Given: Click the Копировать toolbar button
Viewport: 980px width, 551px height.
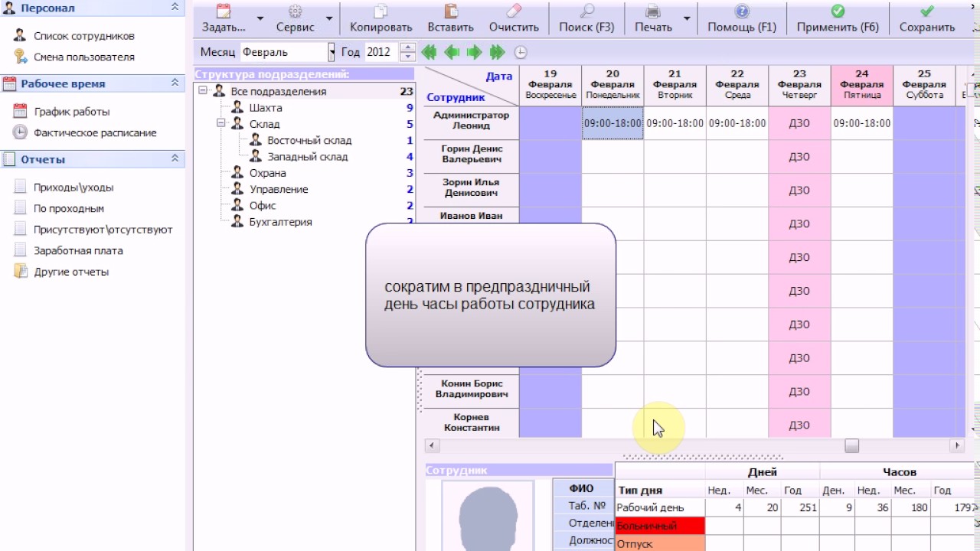Looking at the screenshot, I should (381, 18).
